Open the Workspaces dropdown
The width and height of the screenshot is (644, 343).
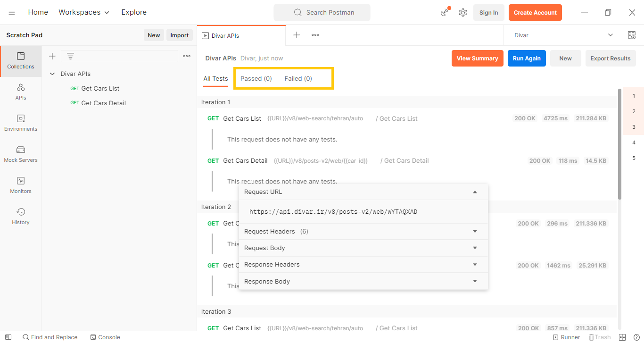click(x=84, y=12)
